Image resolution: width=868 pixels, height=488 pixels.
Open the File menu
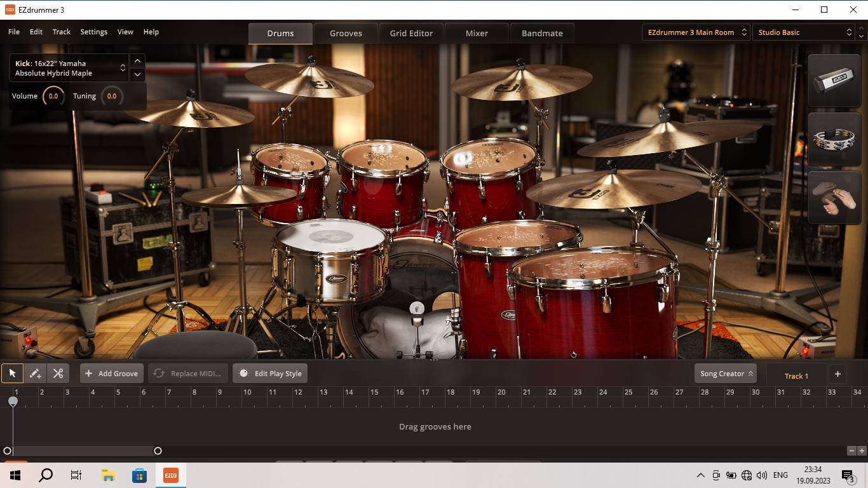pyautogui.click(x=14, y=32)
